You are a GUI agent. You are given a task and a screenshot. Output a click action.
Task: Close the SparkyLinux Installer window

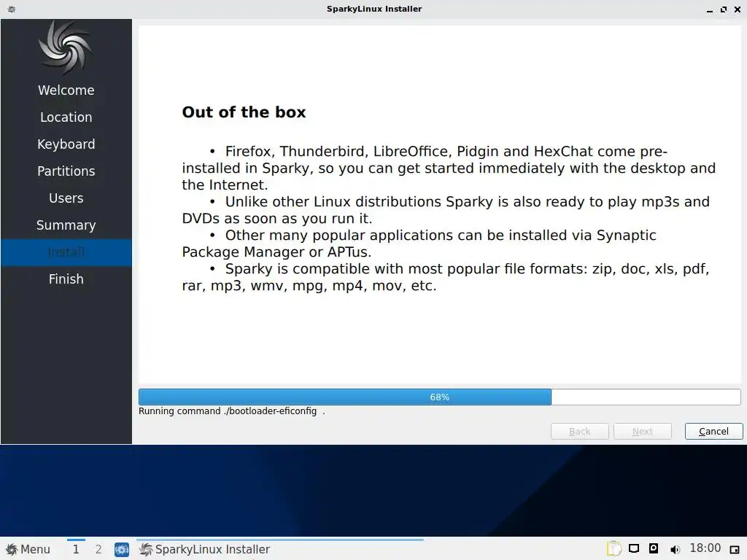[737, 9]
